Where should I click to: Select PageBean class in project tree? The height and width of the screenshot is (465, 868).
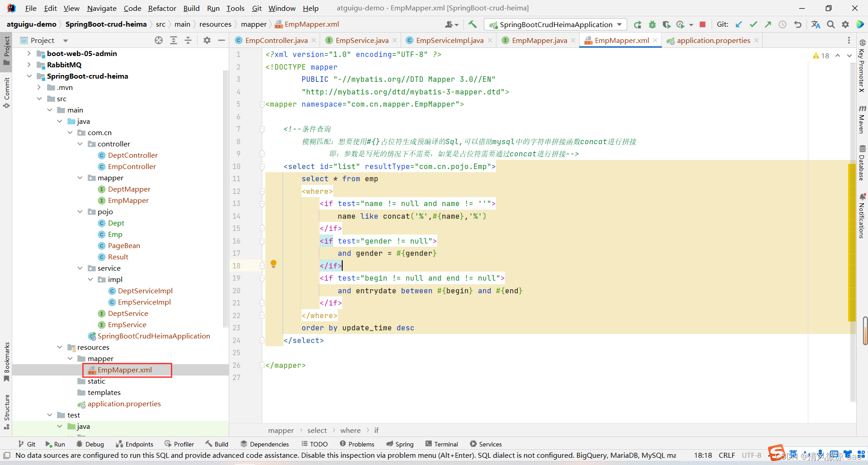(124, 245)
